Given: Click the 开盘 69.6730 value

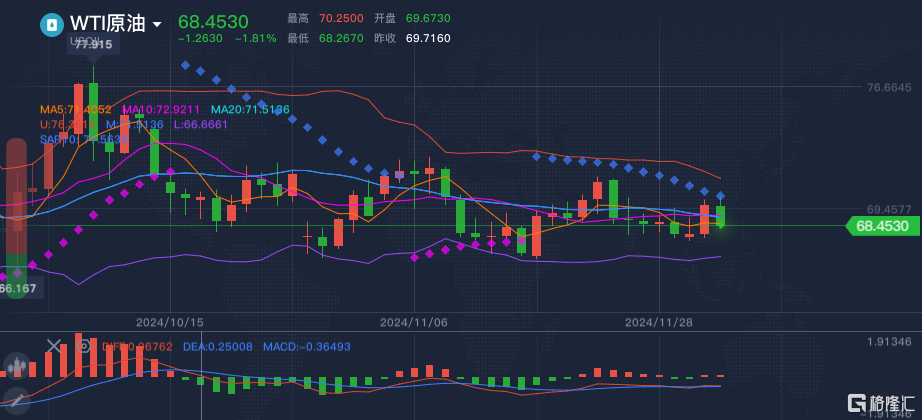Looking at the screenshot, I should pos(429,19).
